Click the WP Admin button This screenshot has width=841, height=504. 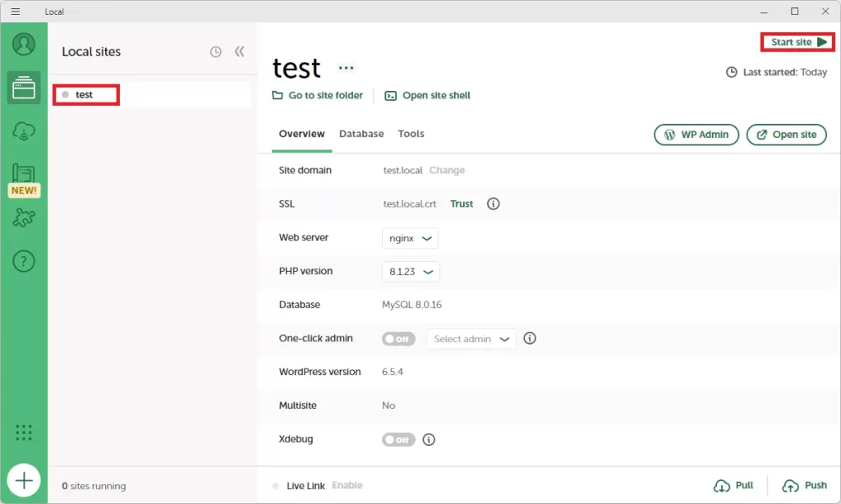coord(696,135)
